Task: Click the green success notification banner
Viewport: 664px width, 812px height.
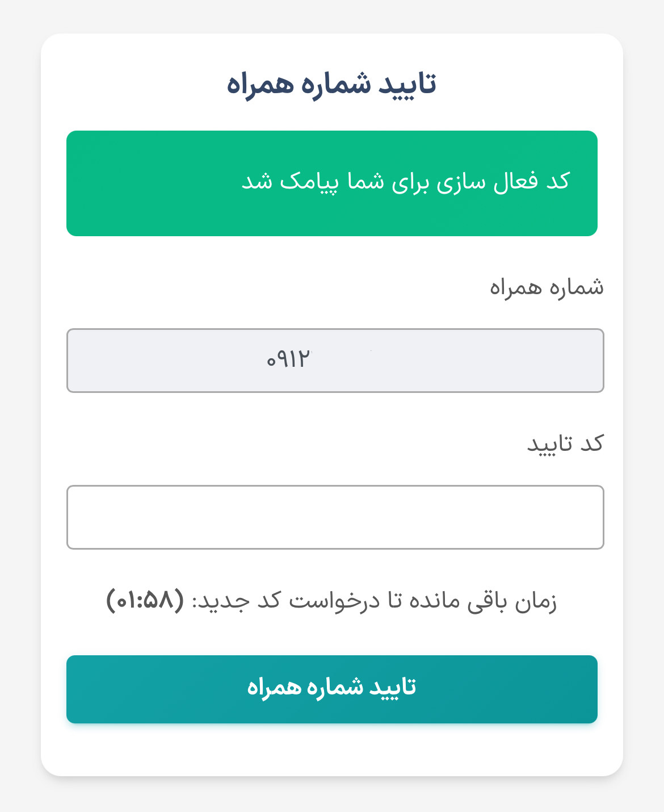Action: pos(332,182)
